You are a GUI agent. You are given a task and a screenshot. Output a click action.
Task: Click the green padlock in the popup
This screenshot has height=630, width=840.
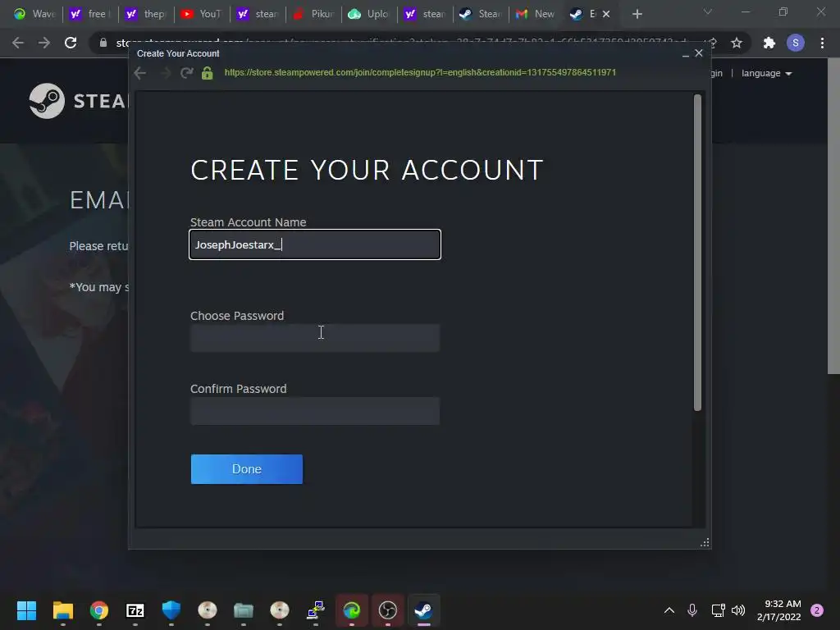coord(208,73)
